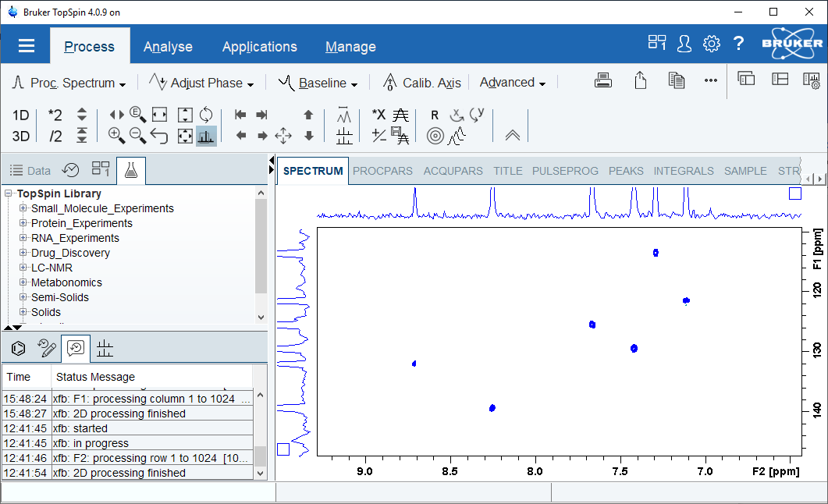The image size is (828, 504).
Task: Expand the Metabonomics library node
Action: pyautogui.click(x=22, y=282)
